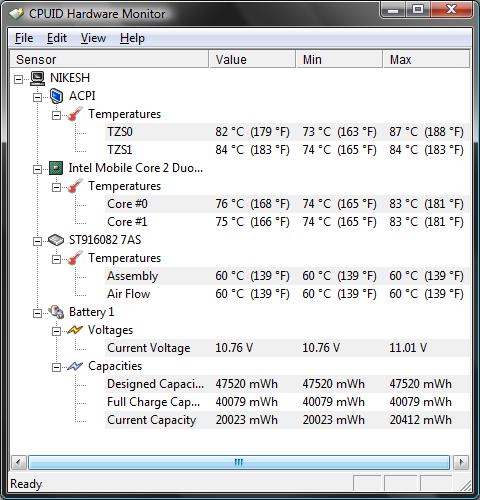480x500 pixels.
Task: Collapse the Intel Mobile Core 2 Duo branch
Action: point(38,169)
